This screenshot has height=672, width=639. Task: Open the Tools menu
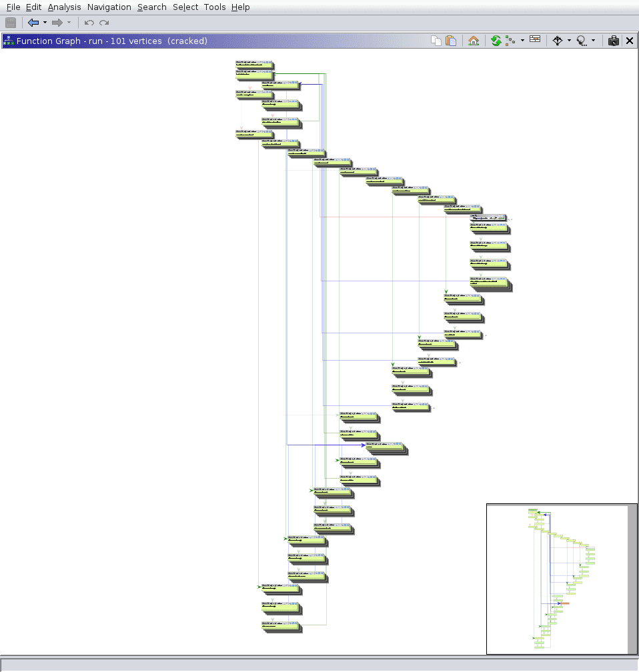pyautogui.click(x=214, y=7)
